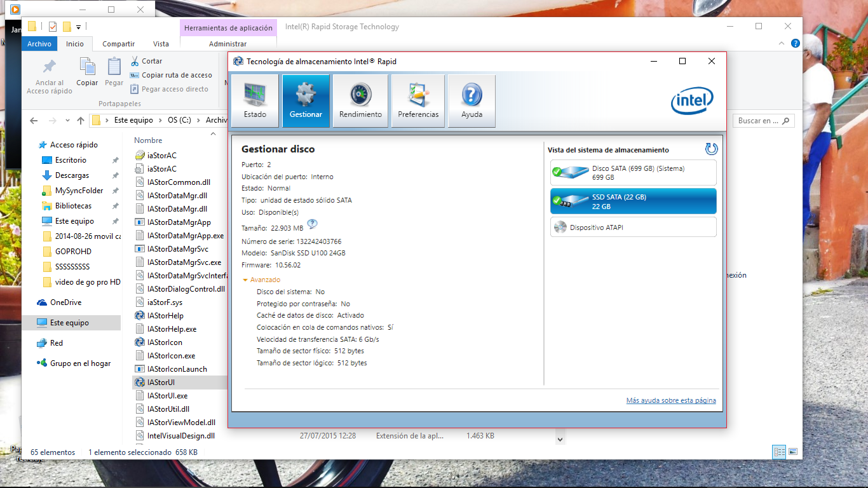Select the Dispositivo ATAPI device
Image resolution: width=868 pixels, height=488 pixels.
[x=634, y=227]
